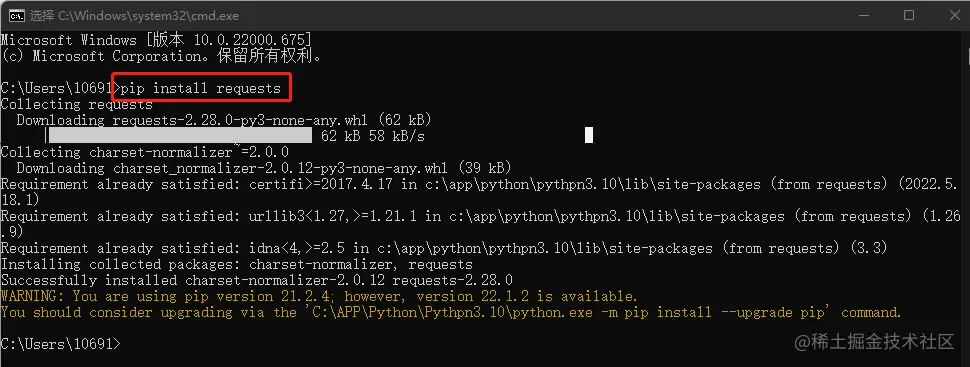
Task: Open the cmd.exe title bar system icon
Action: pyautogui.click(x=17, y=15)
